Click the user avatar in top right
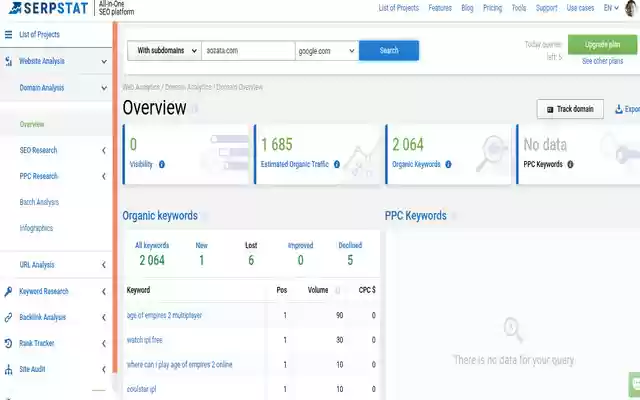This screenshot has height=400, width=640. pyautogui.click(x=632, y=8)
